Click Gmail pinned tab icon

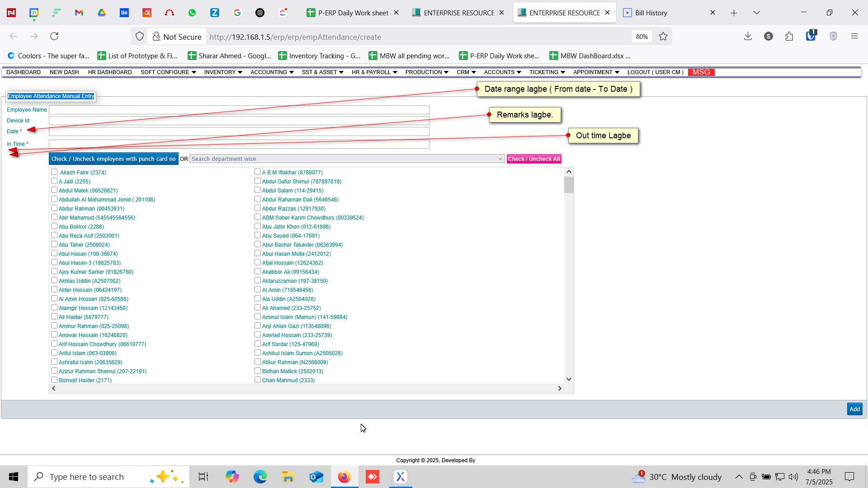click(79, 13)
